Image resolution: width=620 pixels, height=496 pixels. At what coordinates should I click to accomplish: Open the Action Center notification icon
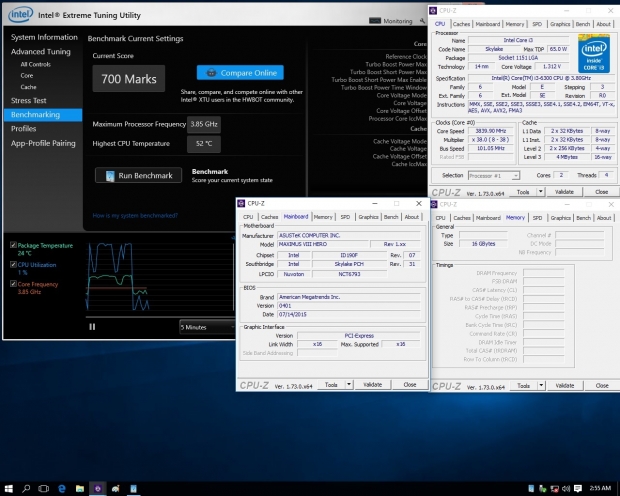point(578,488)
